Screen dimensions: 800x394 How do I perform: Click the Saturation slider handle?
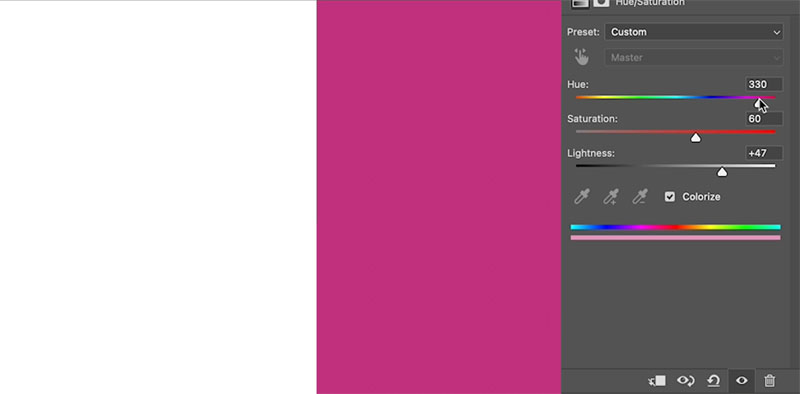[x=695, y=138]
